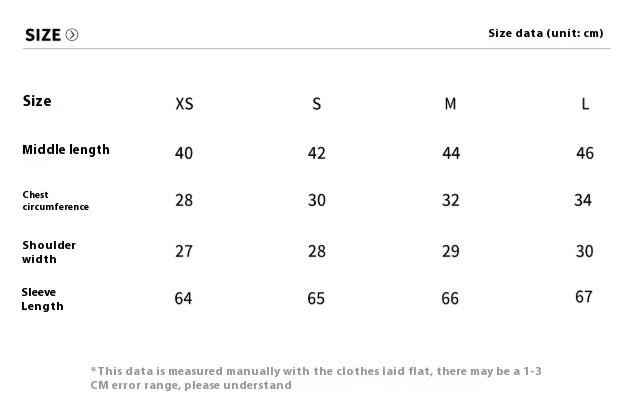Screen dimensions: 630x401
Task: Click the XS shoulder width value 27
Action: (x=184, y=252)
